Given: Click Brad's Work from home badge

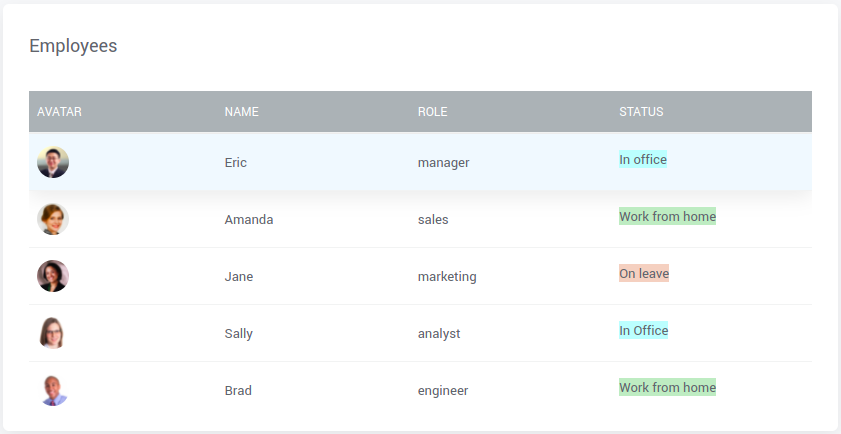Looking at the screenshot, I should (x=667, y=387).
